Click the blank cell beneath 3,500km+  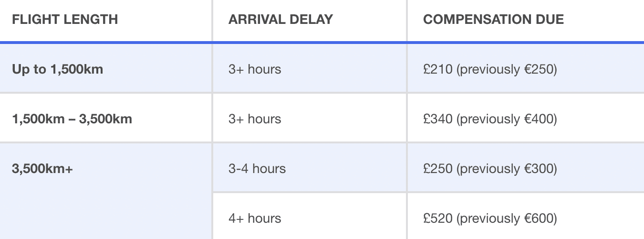point(106,216)
